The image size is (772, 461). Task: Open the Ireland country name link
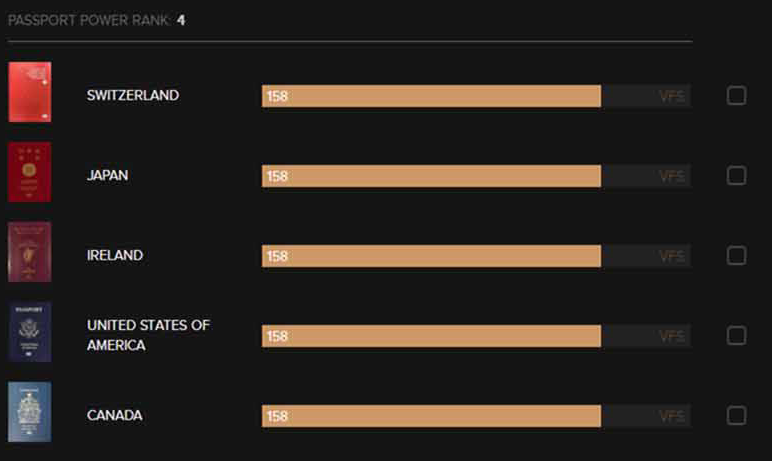115,255
